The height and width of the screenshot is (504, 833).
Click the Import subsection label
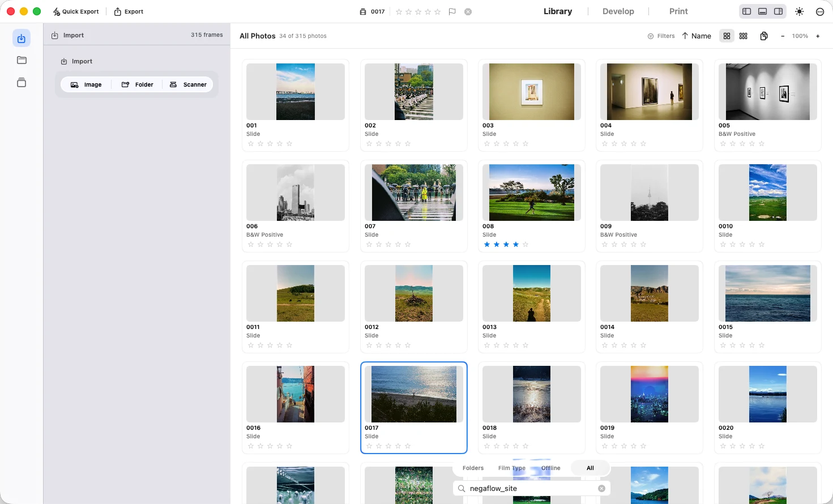(x=82, y=61)
